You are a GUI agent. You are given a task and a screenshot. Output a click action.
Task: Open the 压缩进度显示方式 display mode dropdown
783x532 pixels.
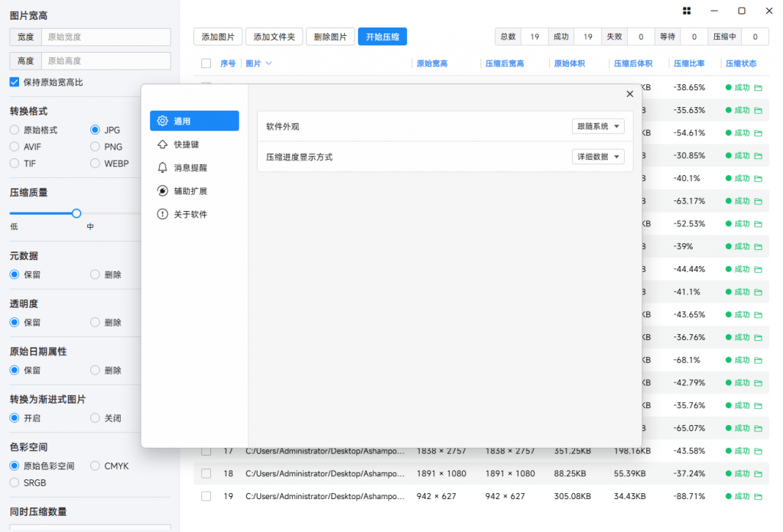[598, 156]
